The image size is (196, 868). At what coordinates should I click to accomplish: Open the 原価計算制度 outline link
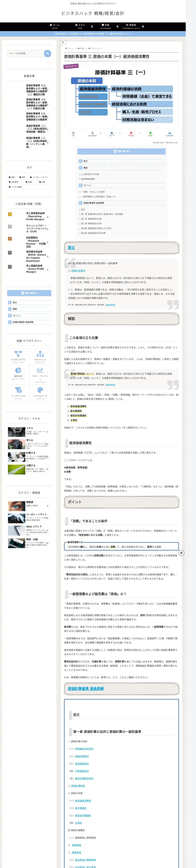point(78,786)
